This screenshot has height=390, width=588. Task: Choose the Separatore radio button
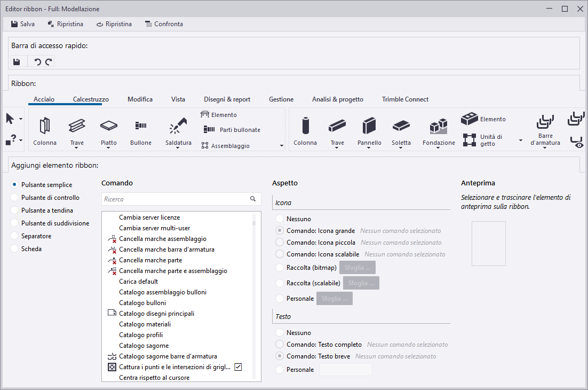tap(14, 236)
